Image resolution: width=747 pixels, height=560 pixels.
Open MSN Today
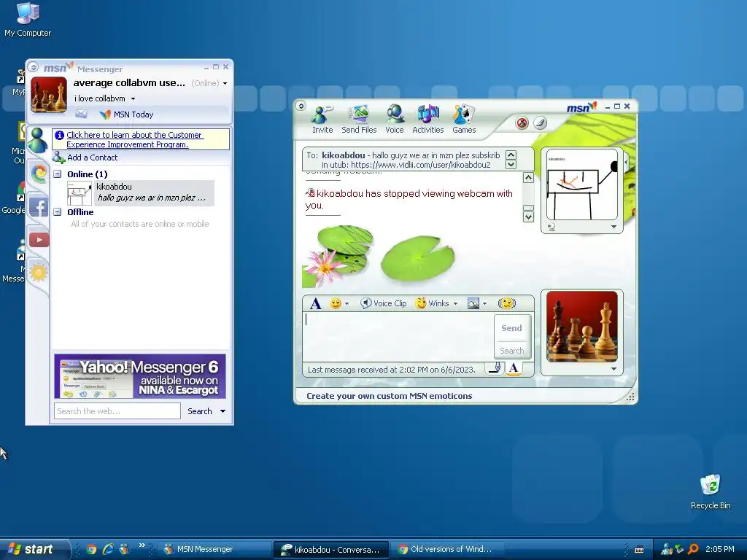127,114
